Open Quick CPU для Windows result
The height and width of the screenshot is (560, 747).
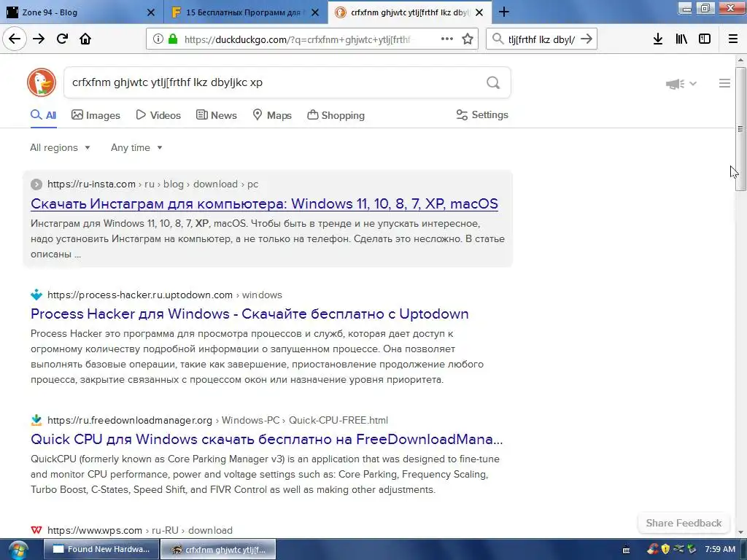pyautogui.click(x=267, y=439)
